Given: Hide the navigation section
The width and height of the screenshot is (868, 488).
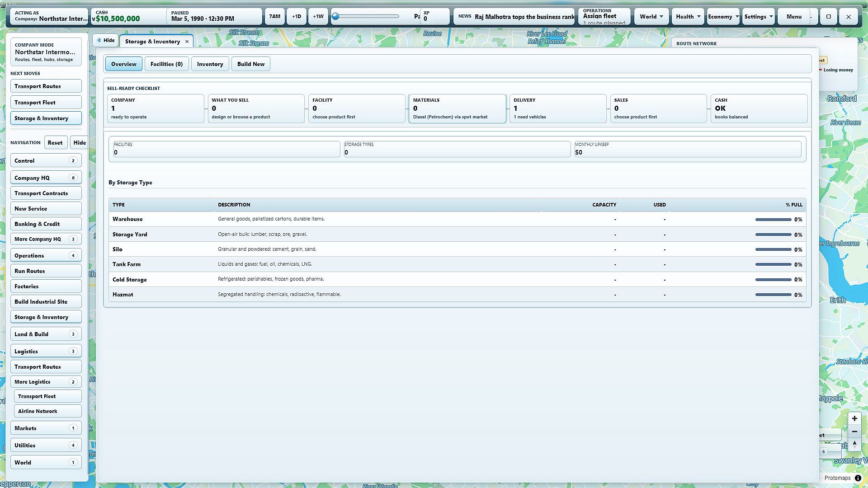Looking at the screenshot, I should (80, 143).
